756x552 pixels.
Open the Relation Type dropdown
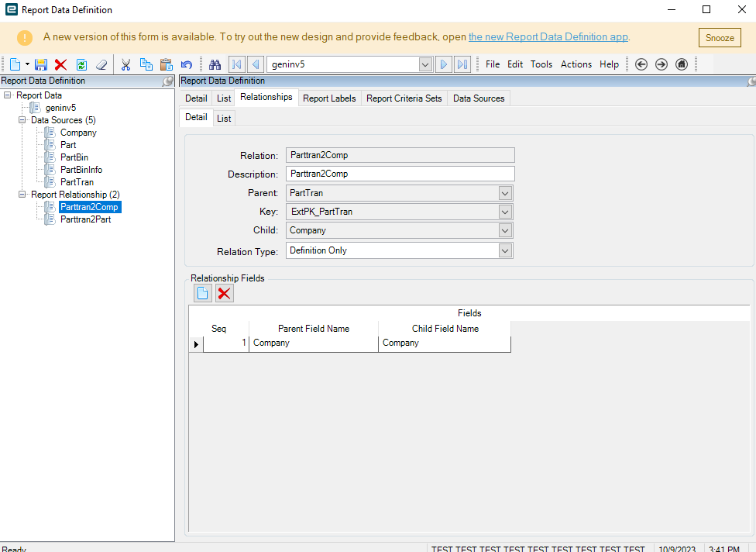coord(505,250)
